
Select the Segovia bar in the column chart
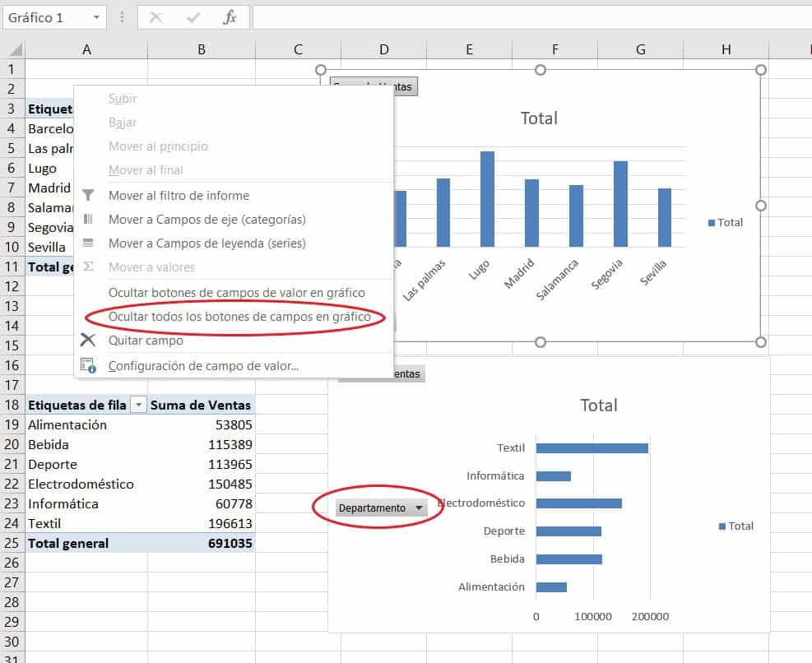click(x=620, y=203)
